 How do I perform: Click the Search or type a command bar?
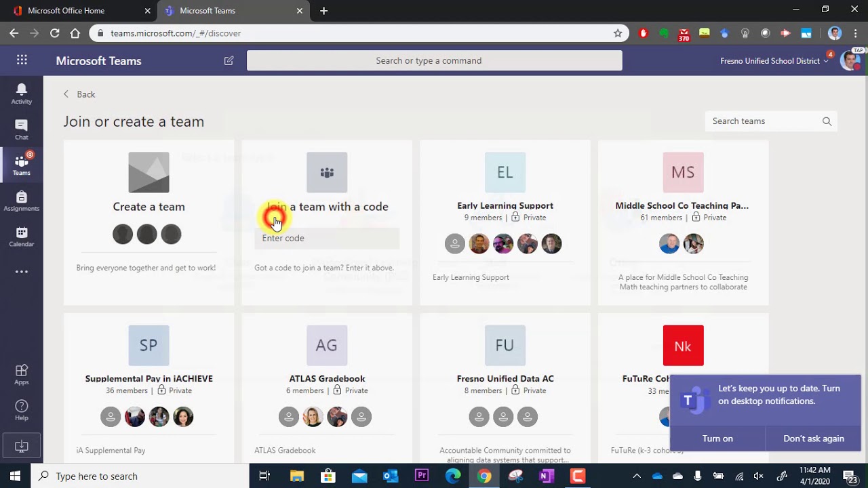click(x=434, y=60)
